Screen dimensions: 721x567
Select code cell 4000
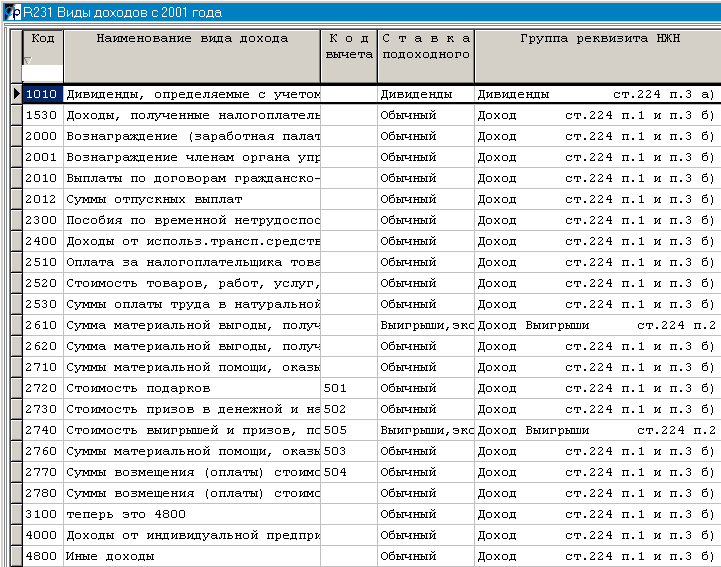click(42, 535)
